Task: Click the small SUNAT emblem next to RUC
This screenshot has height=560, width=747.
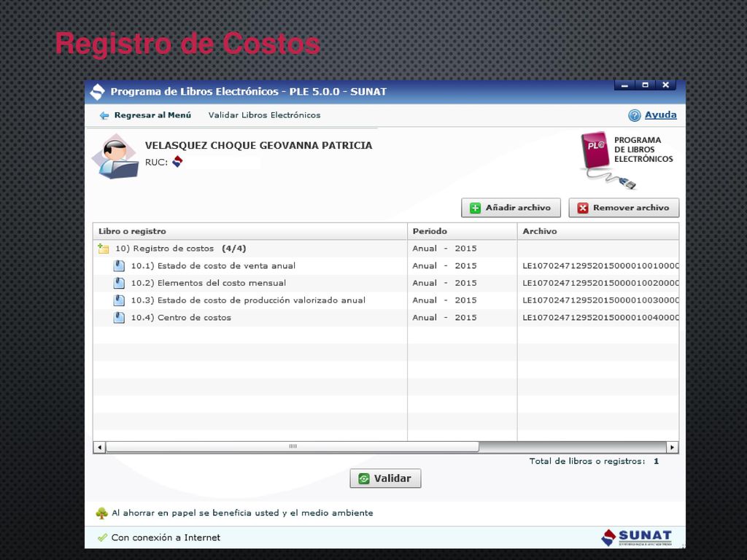Action: pos(177,161)
